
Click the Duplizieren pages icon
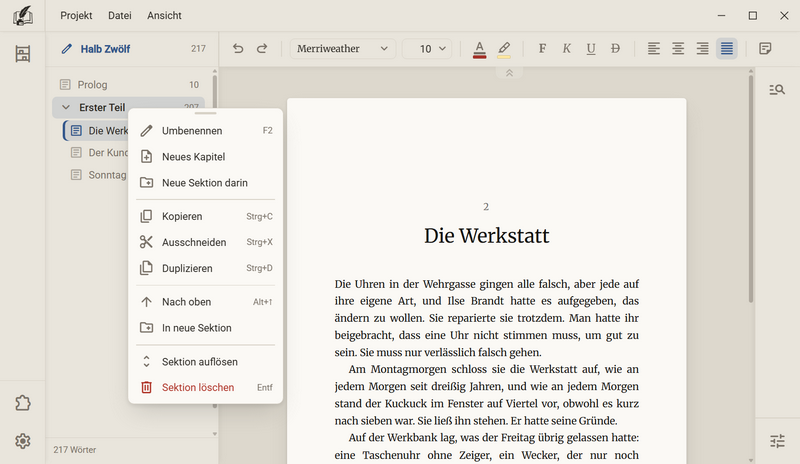click(146, 268)
